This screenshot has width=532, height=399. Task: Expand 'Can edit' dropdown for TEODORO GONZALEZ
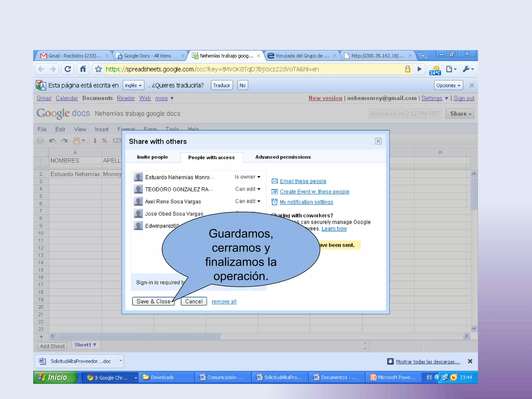pos(248,189)
